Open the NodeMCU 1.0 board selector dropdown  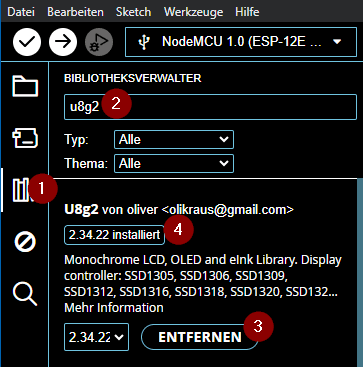point(241,42)
